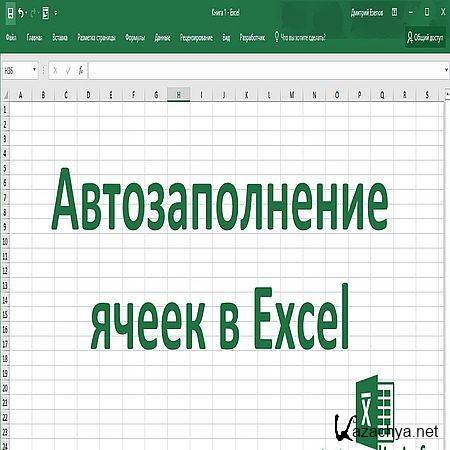
Task: Click the user account name Дмитрий
Action: point(367,13)
